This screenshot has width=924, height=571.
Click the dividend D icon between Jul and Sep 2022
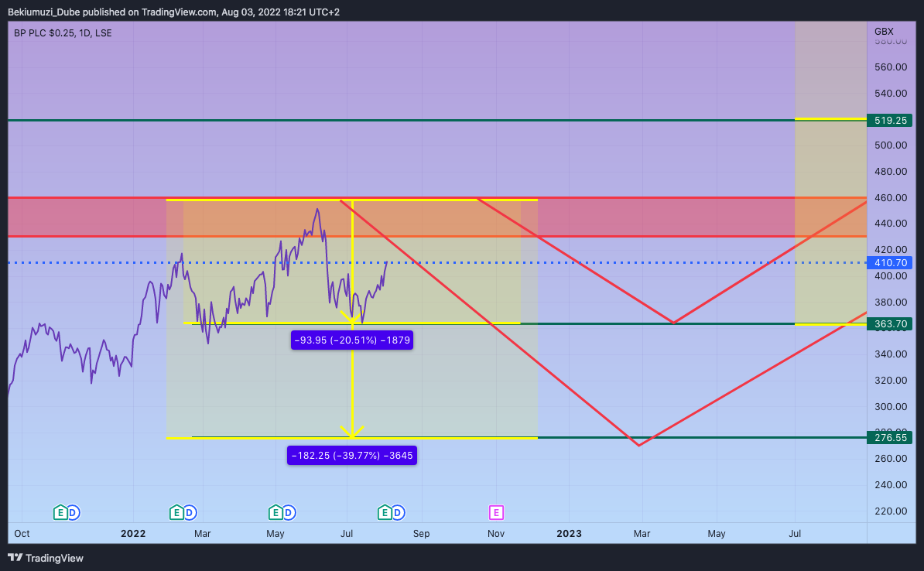(398, 513)
